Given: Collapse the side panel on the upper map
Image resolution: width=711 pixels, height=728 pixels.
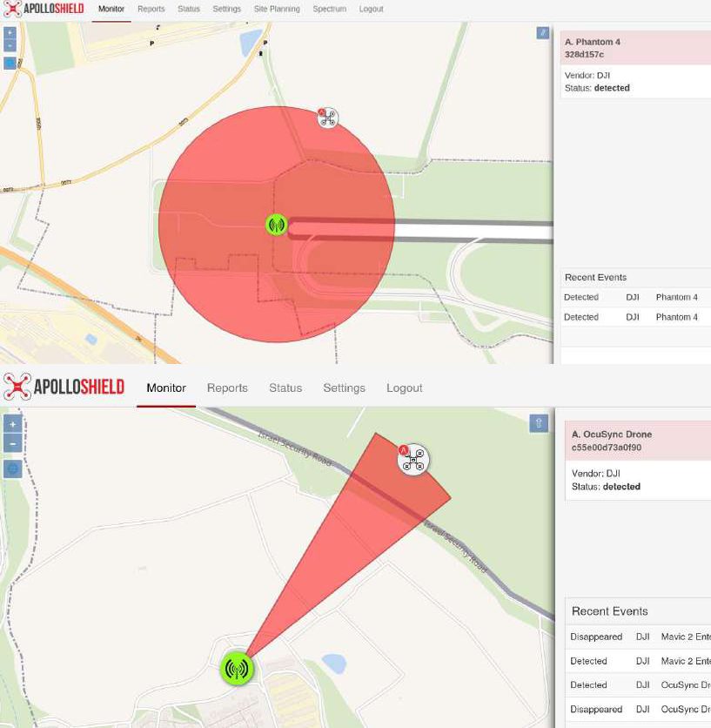Looking at the screenshot, I should click(542, 33).
